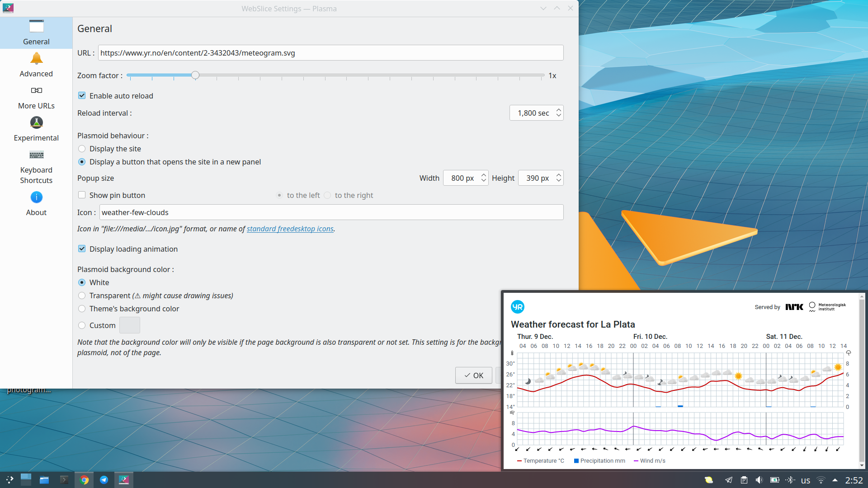
Task: Open the standard freedesktop icons link
Action: click(x=290, y=229)
